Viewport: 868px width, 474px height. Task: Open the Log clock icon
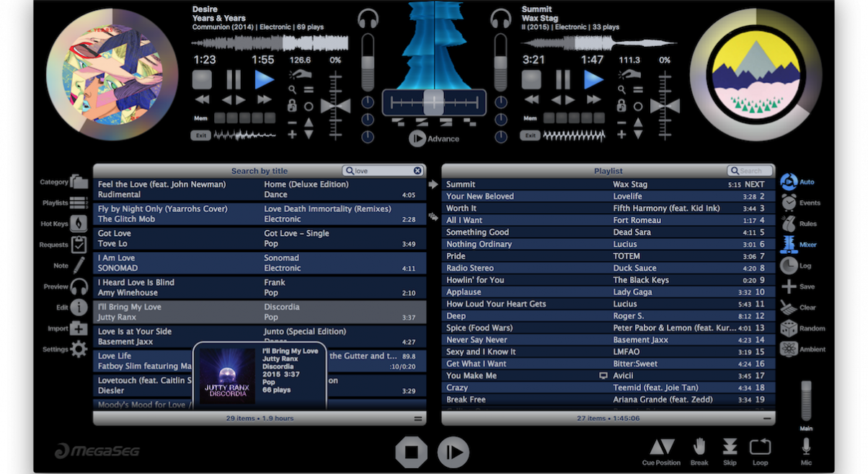click(x=789, y=266)
